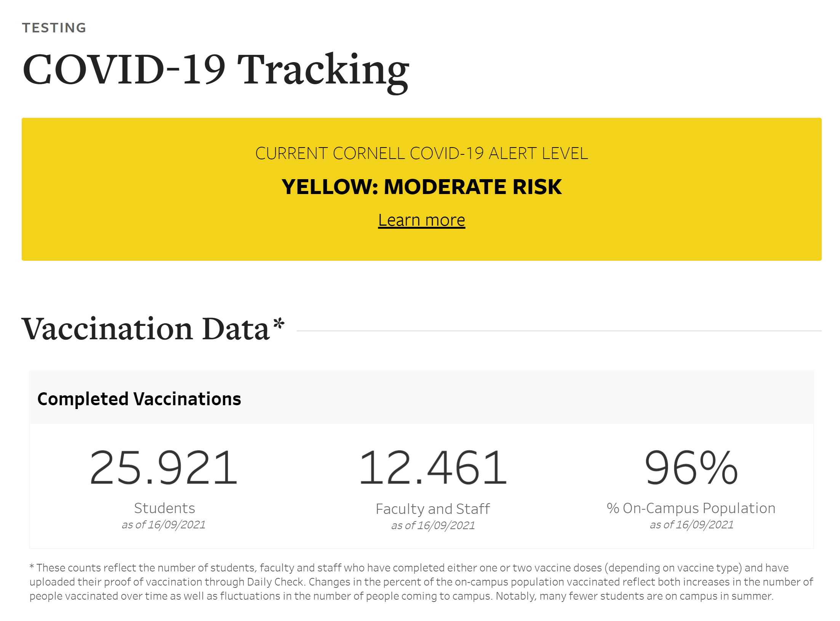
Task: Click the divider line beside Vaccination Data
Action: [x=558, y=331]
